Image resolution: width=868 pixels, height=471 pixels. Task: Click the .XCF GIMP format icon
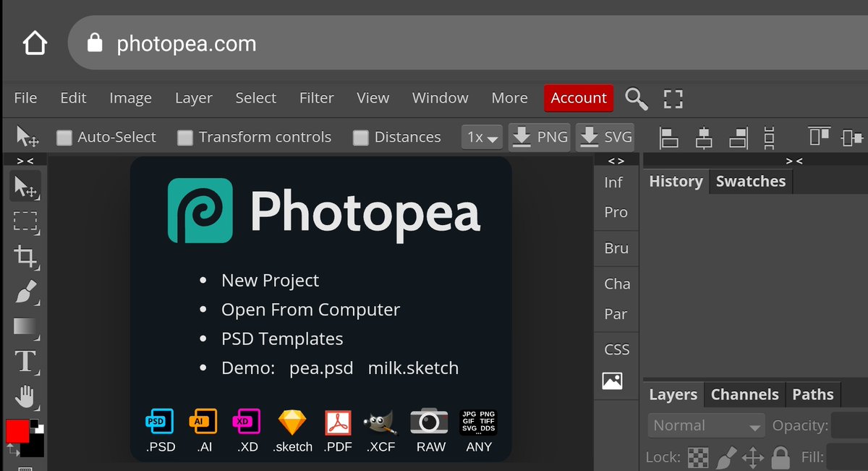[380, 421]
